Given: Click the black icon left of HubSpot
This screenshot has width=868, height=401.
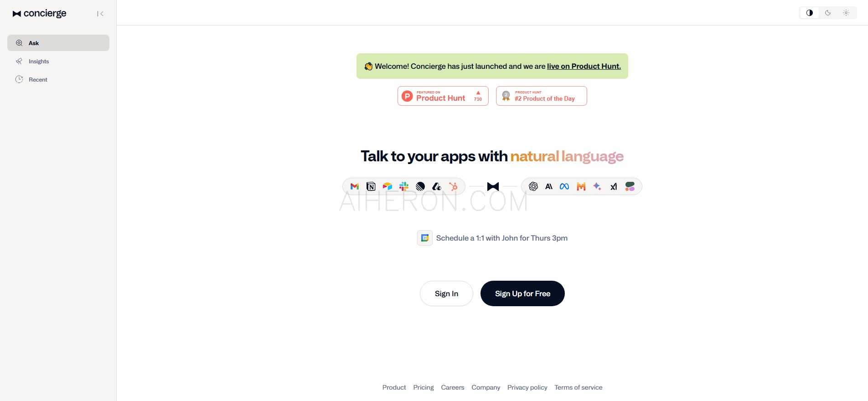Looking at the screenshot, I should click(x=437, y=186).
